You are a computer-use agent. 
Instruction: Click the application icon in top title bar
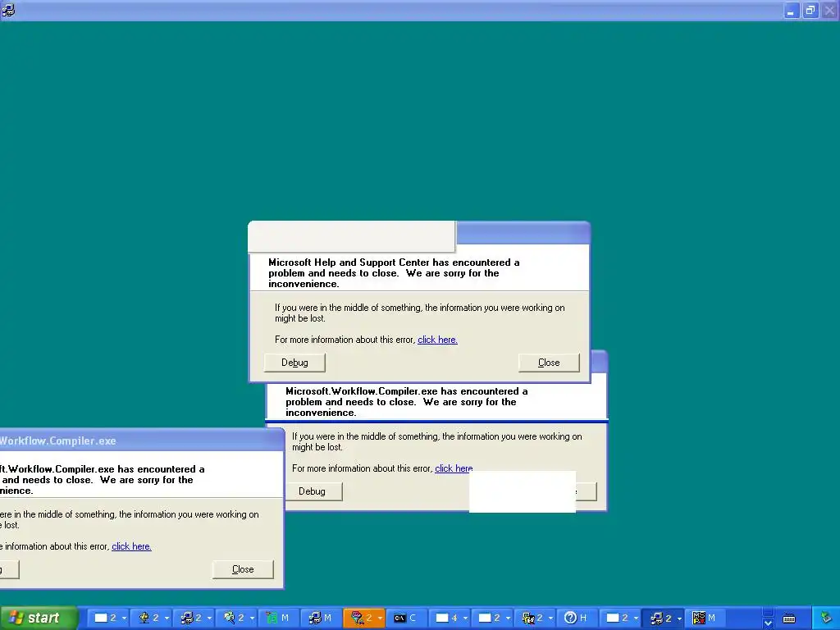8,10
